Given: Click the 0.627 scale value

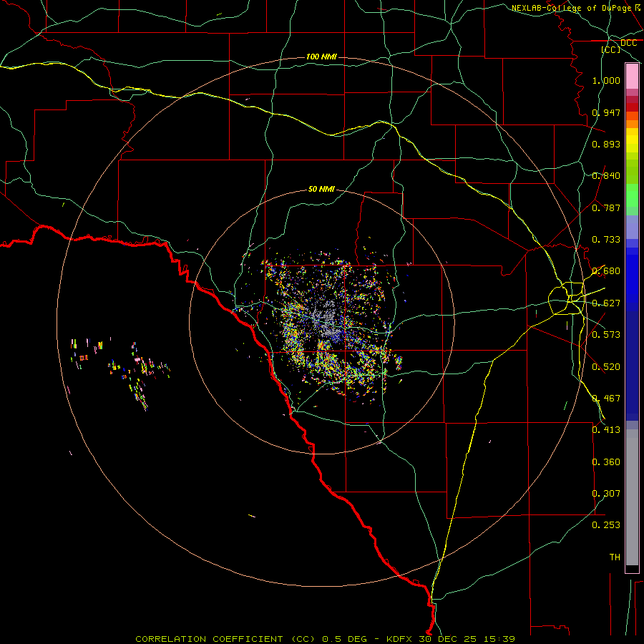Looking at the screenshot, I should click(x=606, y=303).
